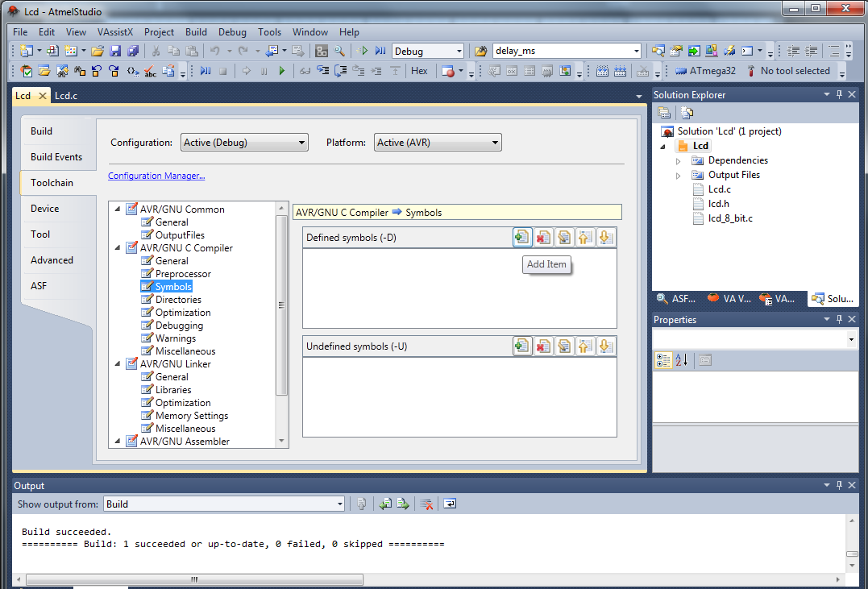Toggle auto-hide pin on Properties panel
The width and height of the screenshot is (868, 589).
(839, 319)
